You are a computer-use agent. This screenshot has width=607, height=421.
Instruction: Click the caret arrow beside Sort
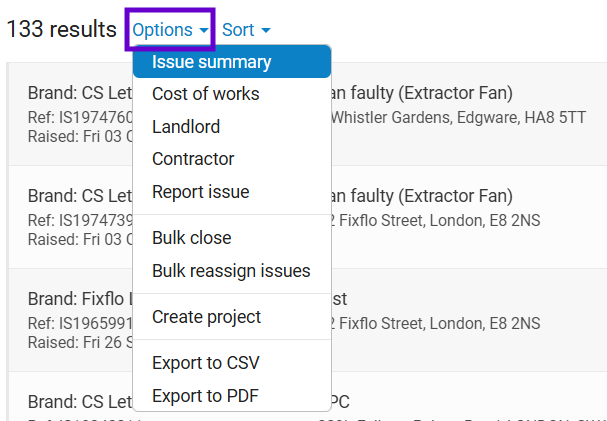click(x=266, y=31)
